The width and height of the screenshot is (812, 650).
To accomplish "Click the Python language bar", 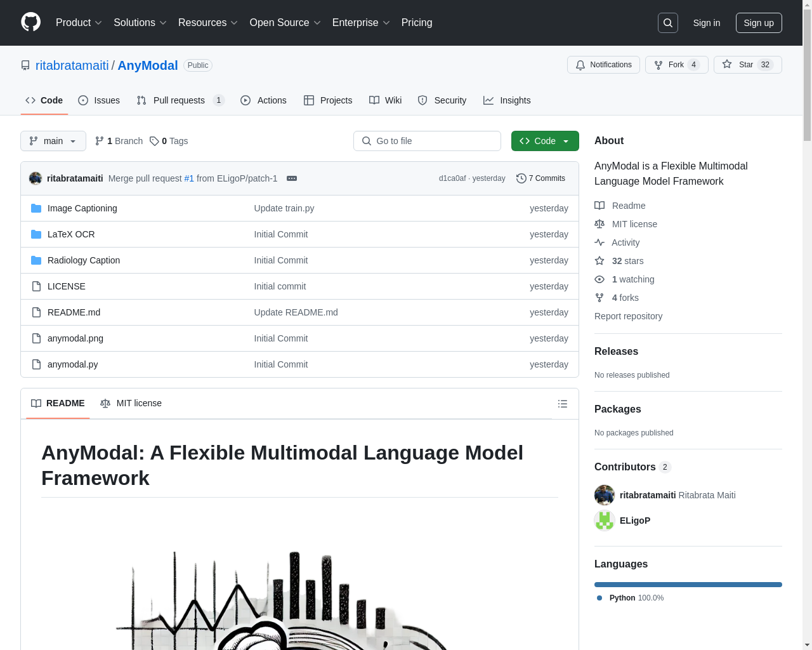I will (x=688, y=585).
